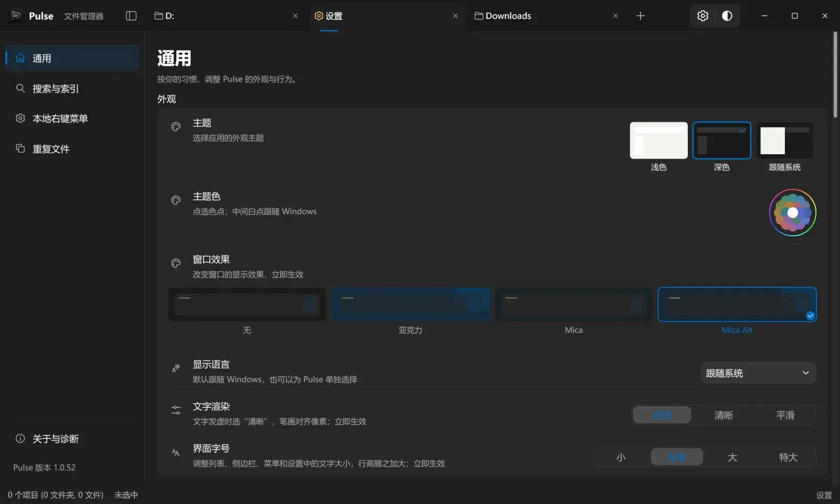Open 本地右键菜单 settings page
The width and height of the screenshot is (840, 504).
[72, 118]
